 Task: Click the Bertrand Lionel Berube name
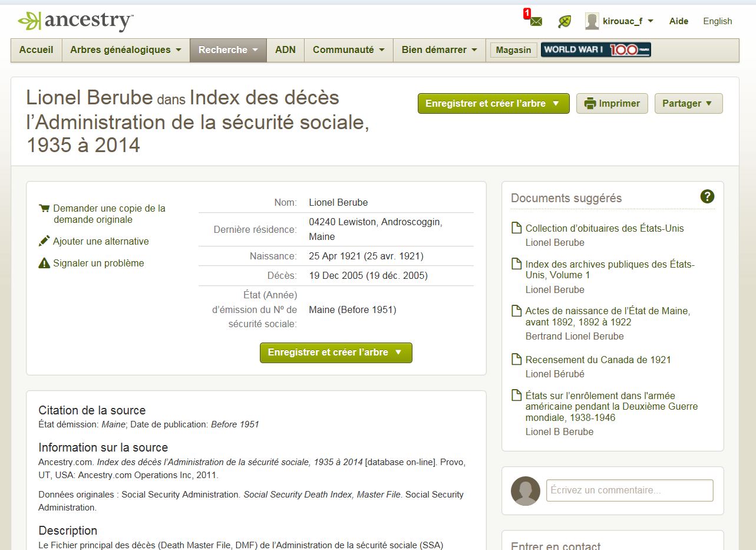tap(575, 336)
